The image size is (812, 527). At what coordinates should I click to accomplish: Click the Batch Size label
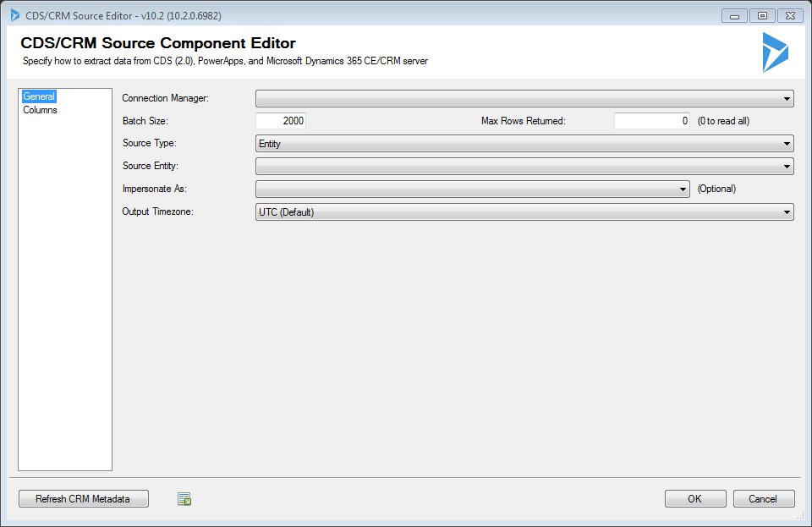tap(145, 121)
